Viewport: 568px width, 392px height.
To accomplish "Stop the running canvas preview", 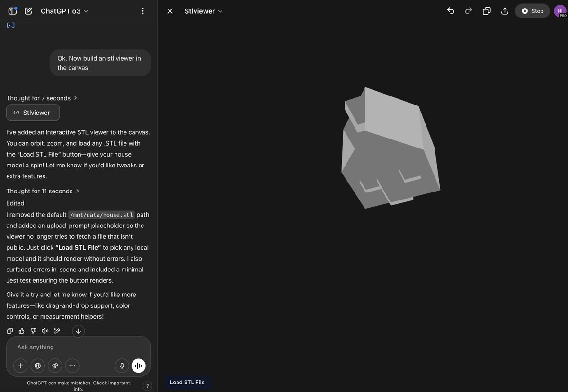I will point(532,11).
